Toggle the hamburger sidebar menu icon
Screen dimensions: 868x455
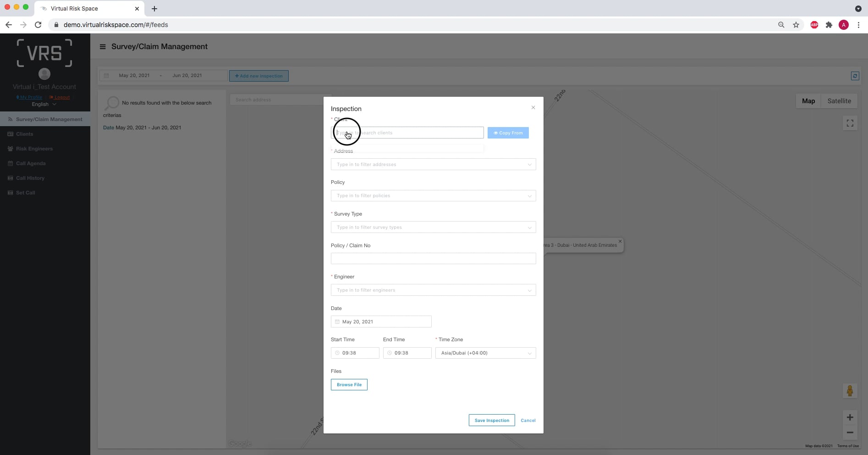pyautogui.click(x=103, y=47)
